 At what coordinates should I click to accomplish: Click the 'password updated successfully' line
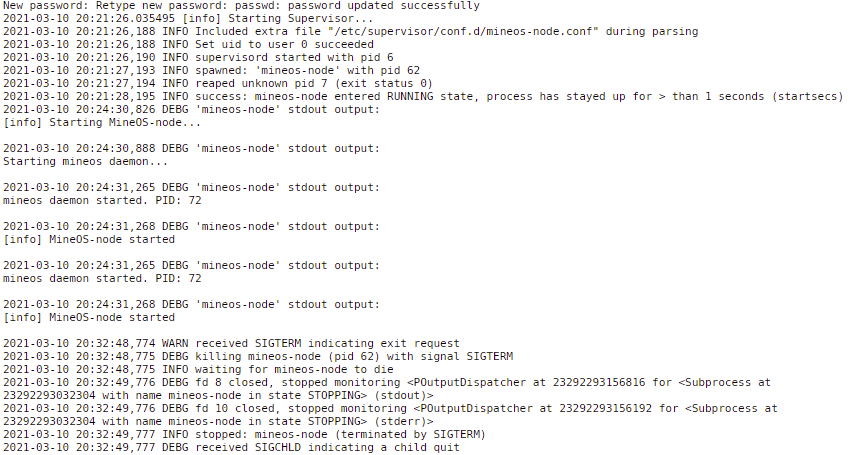(241, 5)
